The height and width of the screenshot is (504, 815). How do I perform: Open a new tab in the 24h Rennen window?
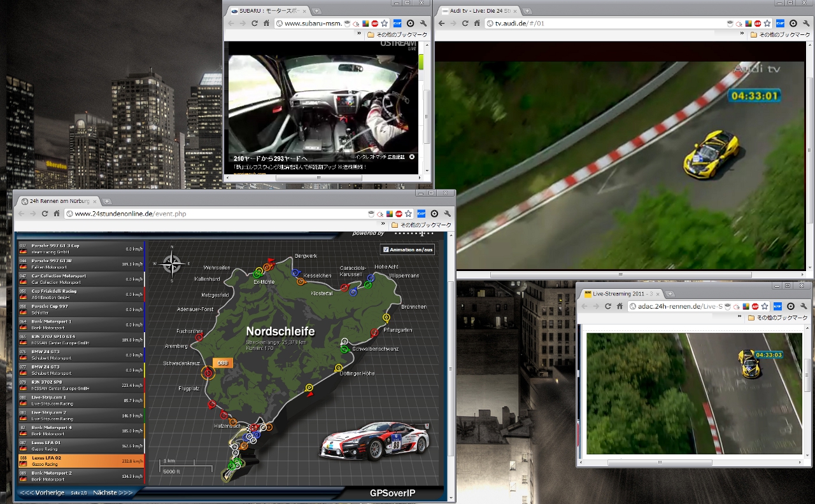(x=107, y=201)
